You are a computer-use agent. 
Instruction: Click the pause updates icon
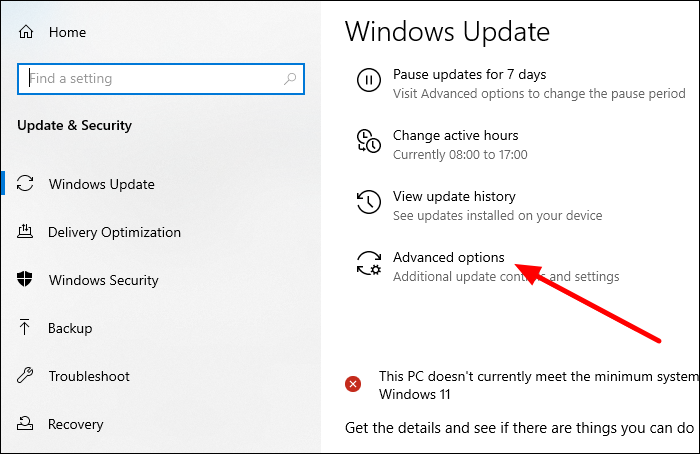369,81
